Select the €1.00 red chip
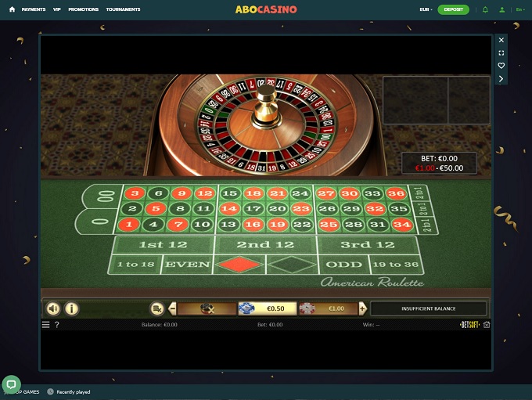Image resolution: width=532 pixels, height=400 pixels. [x=328, y=308]
